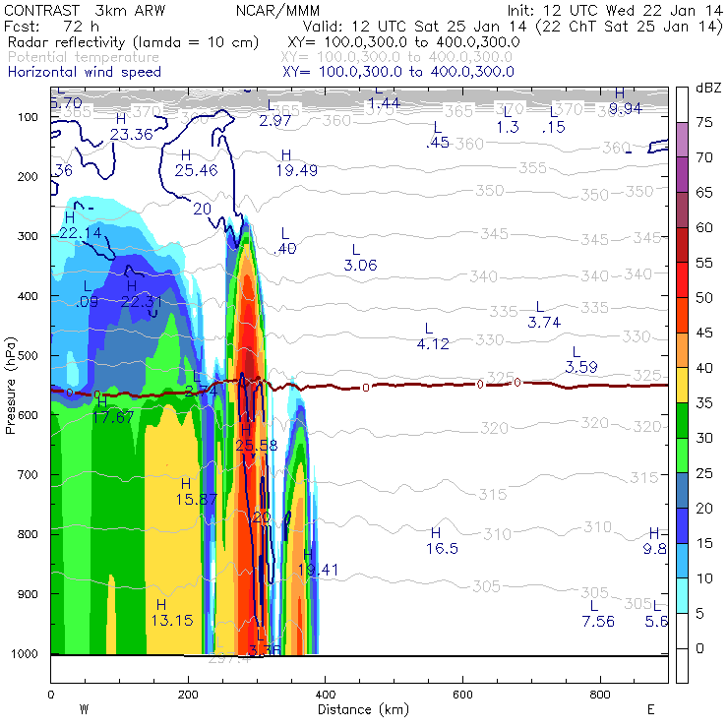This screenshot has width=728, height=728.
Task: Select the '16.5' wind maximum label
Action: coord(442,548)
